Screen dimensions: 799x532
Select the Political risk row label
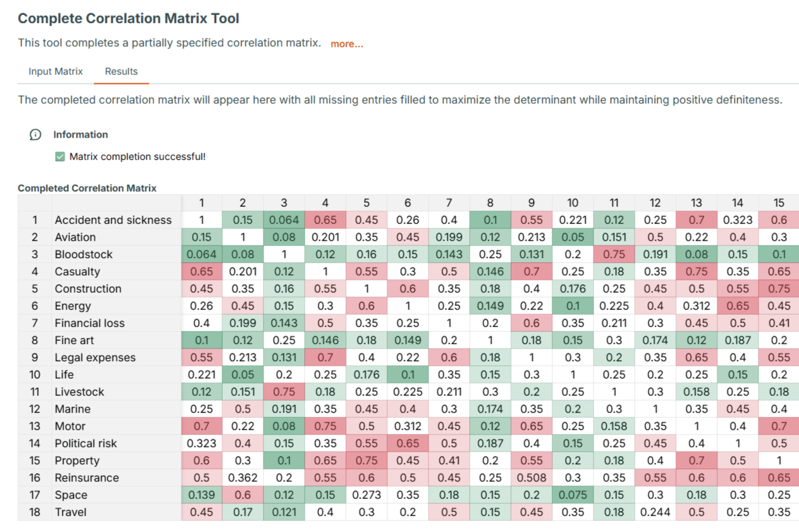pyautogui.click(x=86, y=444)
